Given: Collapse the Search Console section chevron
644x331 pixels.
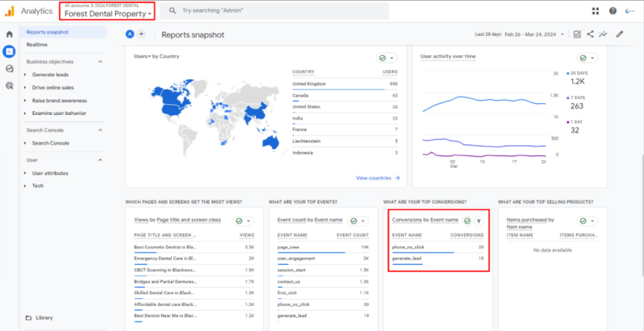Looking at the screenshot, I should click(x=100, y=130).
